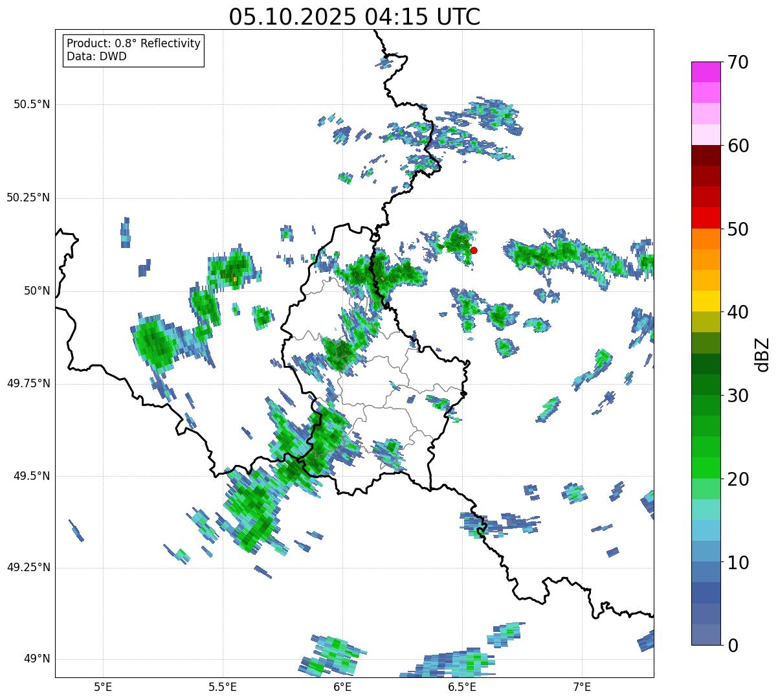The width and height of the screenshot is (778, 700).
Task: Click the '7°E' longitude label
Action: (x=583, y=687)
